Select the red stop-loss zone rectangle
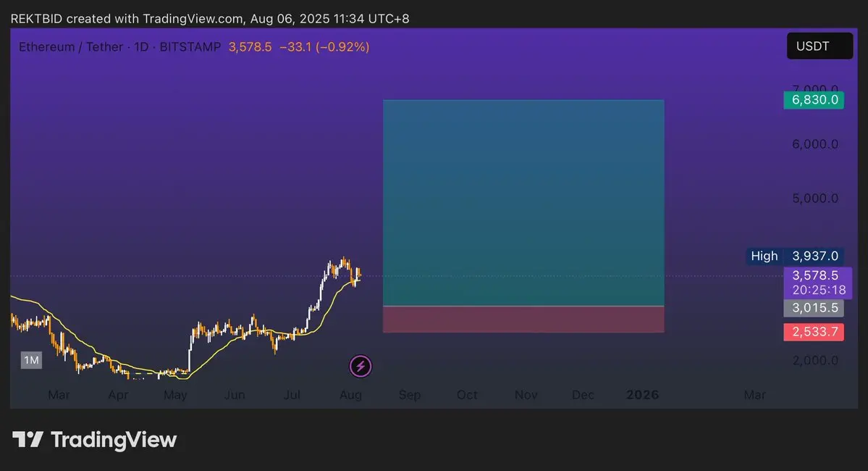 [x=523, y=319]
